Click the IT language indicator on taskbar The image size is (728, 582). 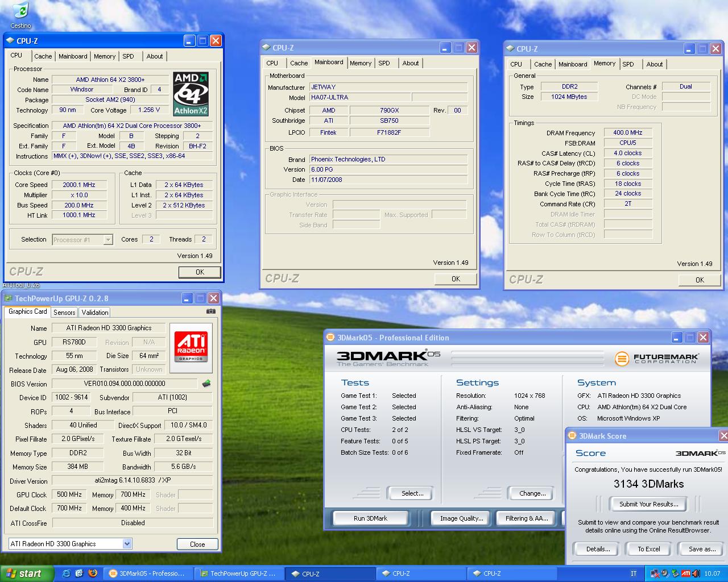coord(634,573)
